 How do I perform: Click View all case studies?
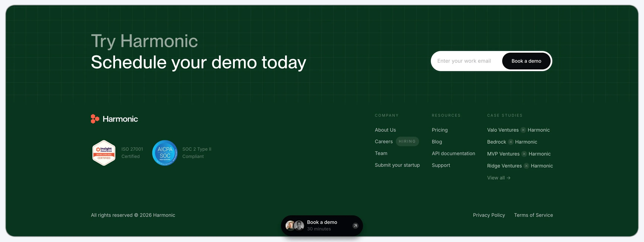[499, 178]
